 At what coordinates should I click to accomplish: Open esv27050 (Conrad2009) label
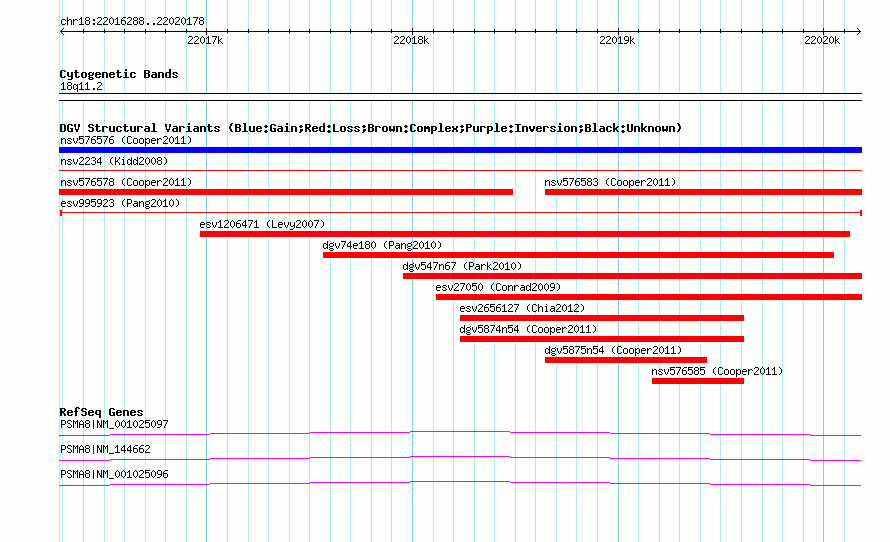click(x=498, y=287)
